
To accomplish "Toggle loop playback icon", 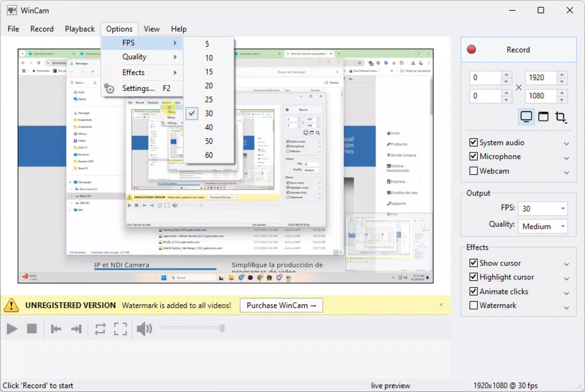I will tap(100, 329).
